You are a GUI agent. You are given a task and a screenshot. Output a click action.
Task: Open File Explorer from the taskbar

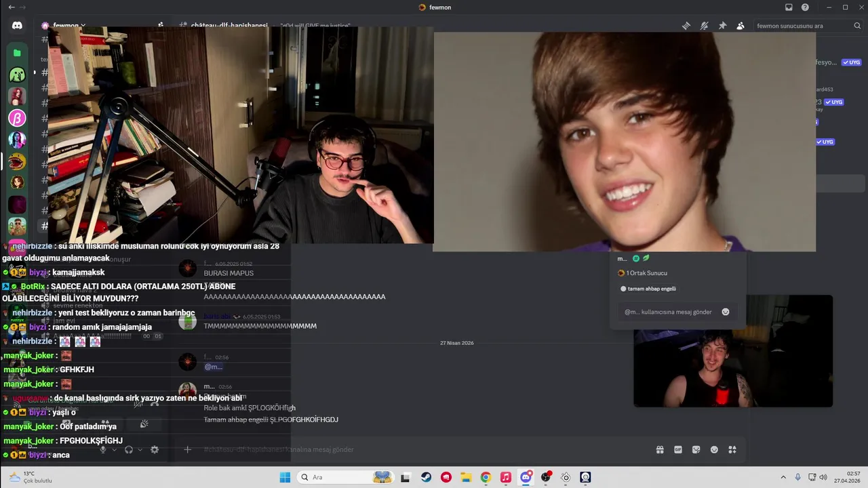pos(466,477)
